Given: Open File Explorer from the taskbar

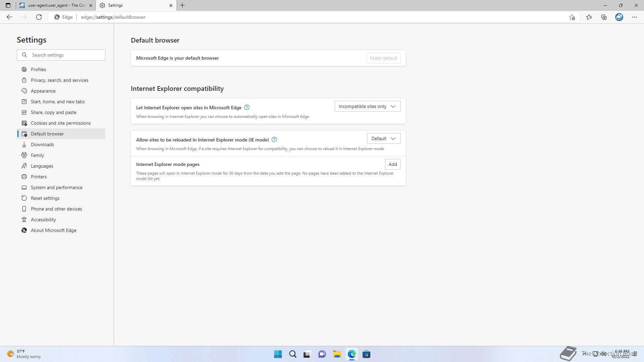Looking at the screenshot, I should pyautogui.click(x=337, y=354).
